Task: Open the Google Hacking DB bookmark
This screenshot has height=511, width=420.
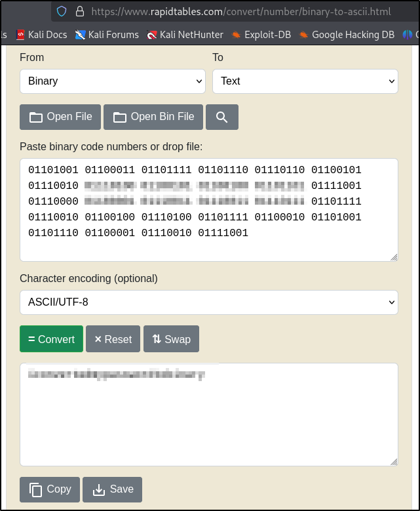Action: pyautogui.click(x=347, y=35)
